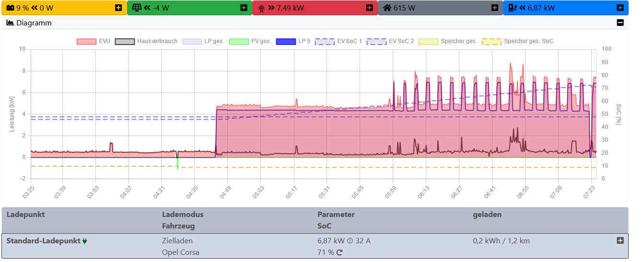Expand the red grid power panel

pyautogui.click(x=369, y=8)
